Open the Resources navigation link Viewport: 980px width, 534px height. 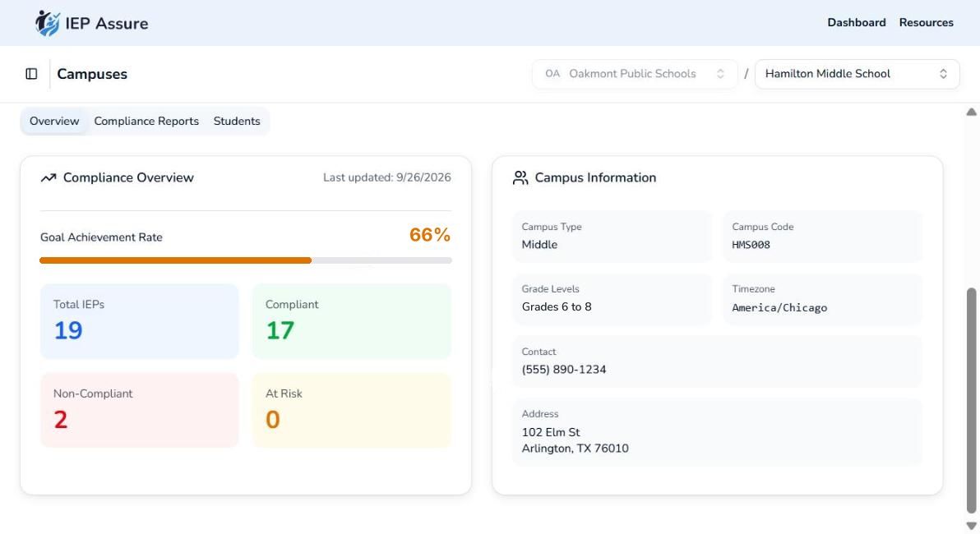(927, 22)
